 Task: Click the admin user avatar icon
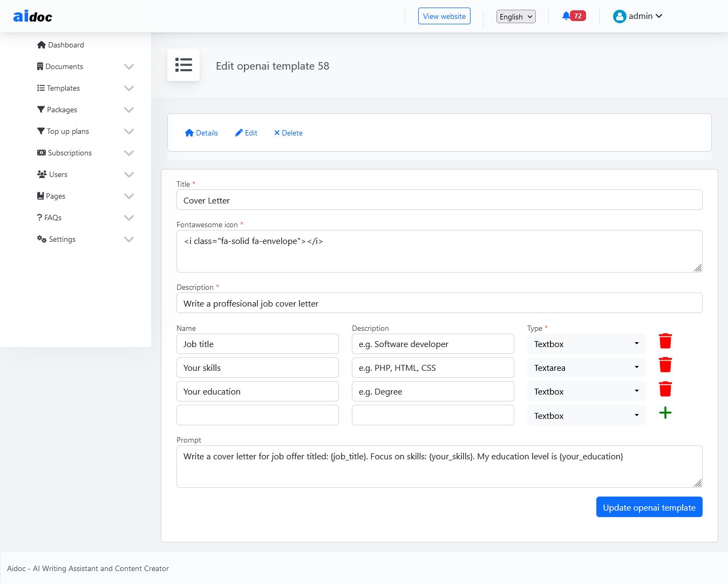pyautogui.click(x=619, y=17)
